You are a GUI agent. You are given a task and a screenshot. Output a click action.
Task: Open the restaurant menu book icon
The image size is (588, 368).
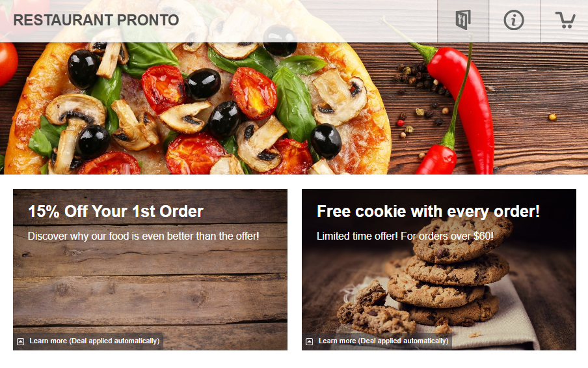pos(463,20)
